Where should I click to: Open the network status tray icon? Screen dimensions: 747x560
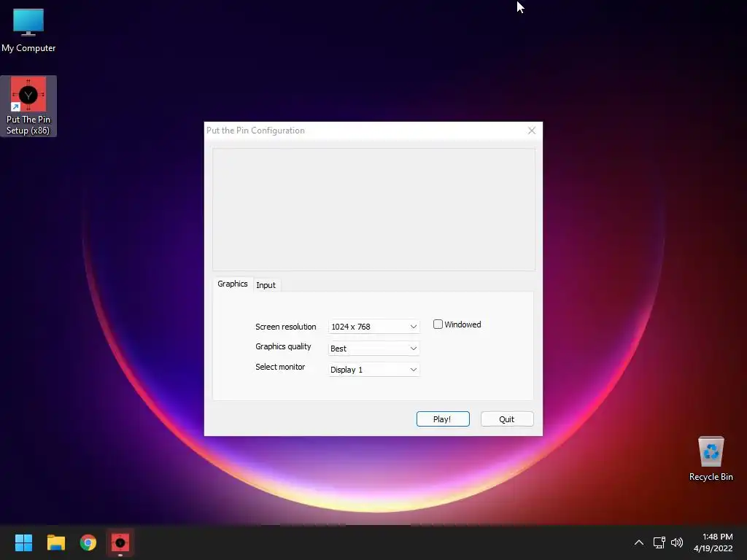(x=659, y=542)
